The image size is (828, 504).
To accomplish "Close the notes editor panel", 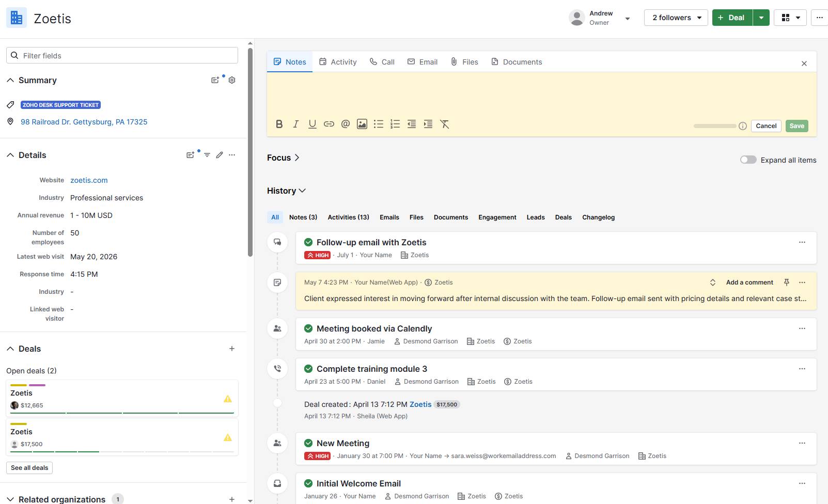I will coord(804,64).
